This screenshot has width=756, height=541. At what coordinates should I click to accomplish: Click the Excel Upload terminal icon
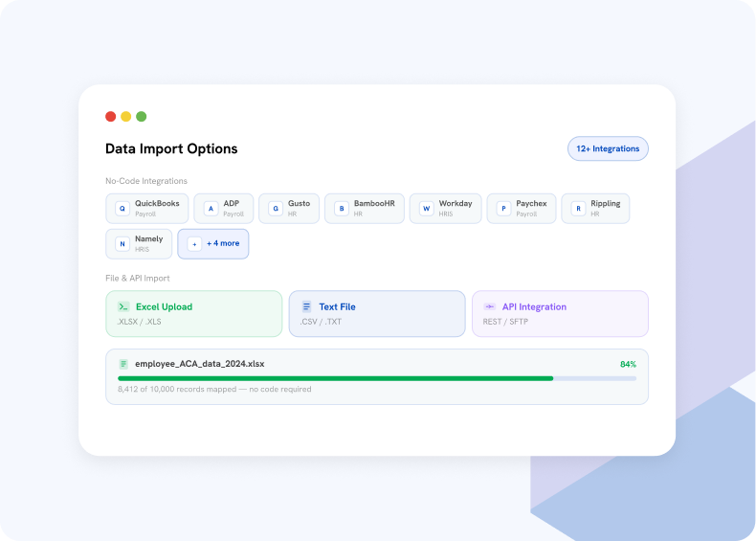pos(123,307)
